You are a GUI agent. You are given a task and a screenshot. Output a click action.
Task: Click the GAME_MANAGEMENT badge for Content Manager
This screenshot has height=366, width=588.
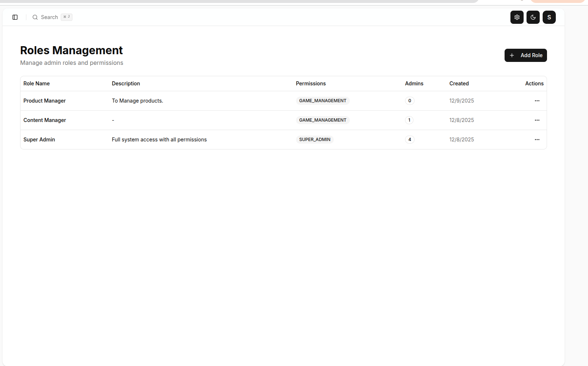[x=322, y=120]
